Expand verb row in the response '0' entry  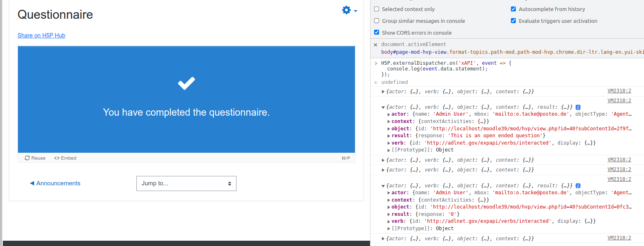[389, 221]
